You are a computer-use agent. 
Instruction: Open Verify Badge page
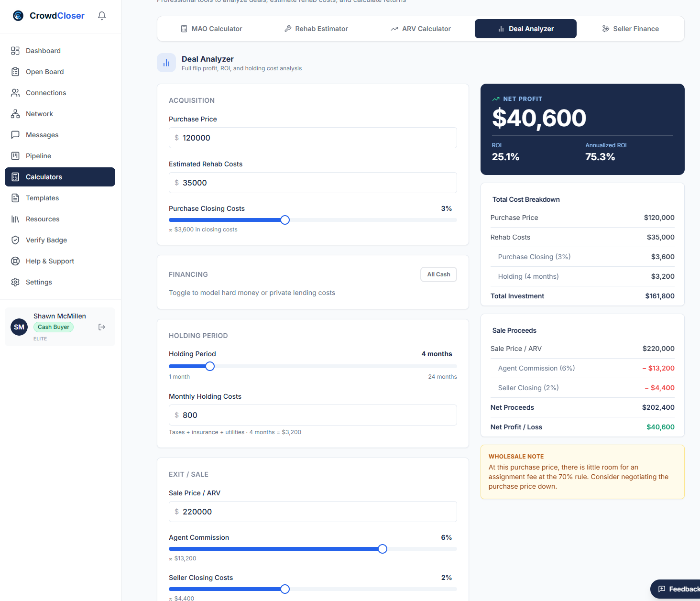60,240
